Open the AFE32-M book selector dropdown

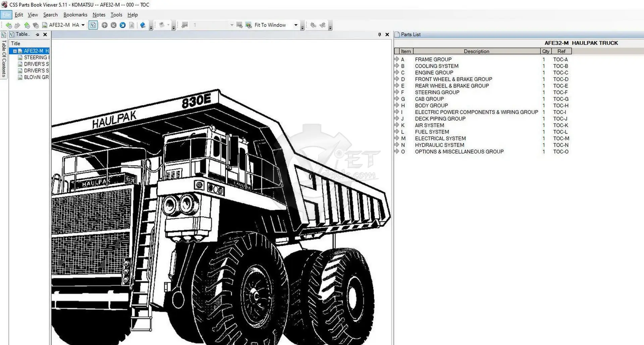click(83, 25)
